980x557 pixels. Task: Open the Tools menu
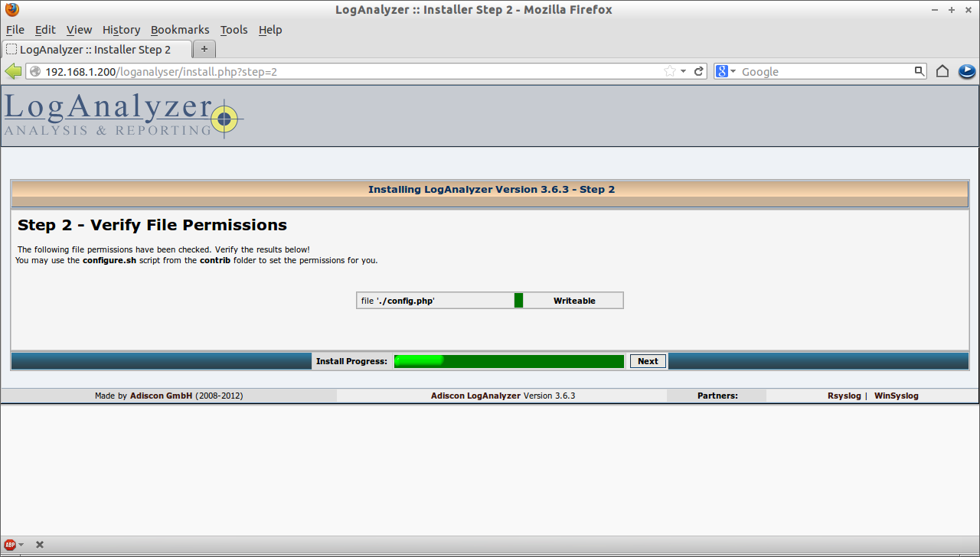click(234, 30)
